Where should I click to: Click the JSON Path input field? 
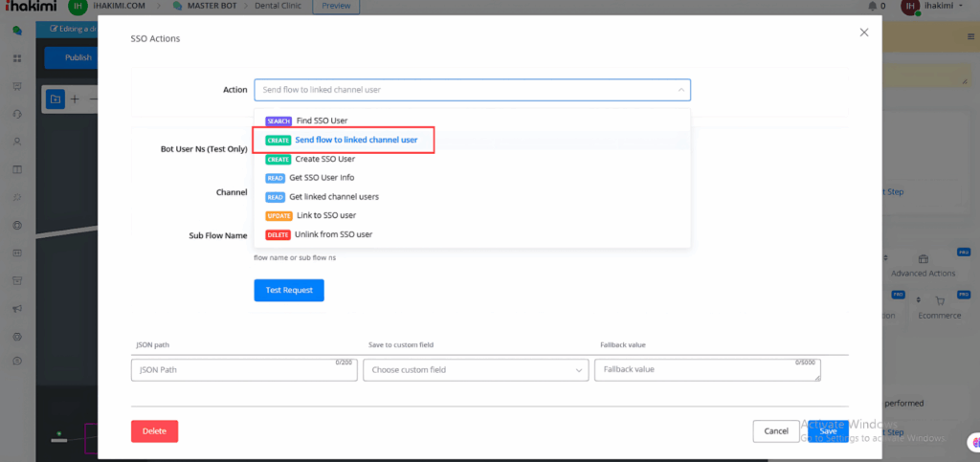(244, 369)
